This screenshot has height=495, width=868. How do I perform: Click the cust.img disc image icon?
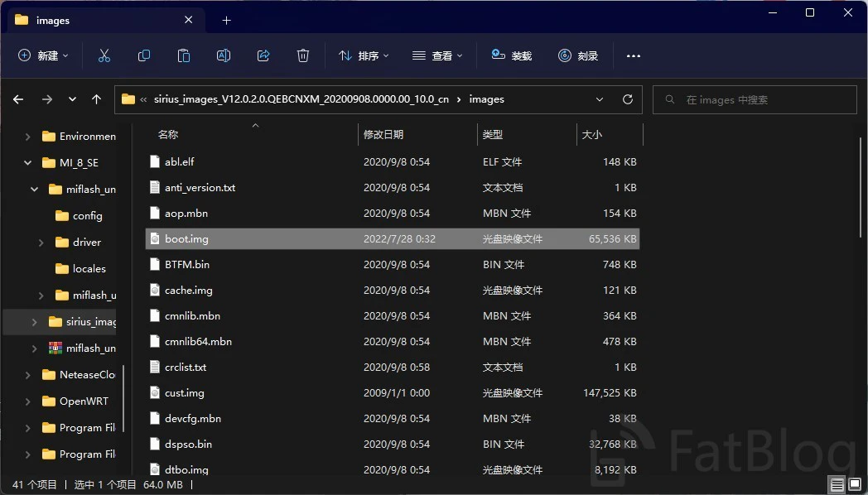point(155,392)
